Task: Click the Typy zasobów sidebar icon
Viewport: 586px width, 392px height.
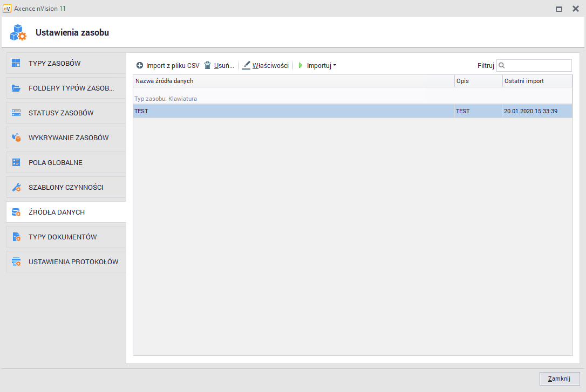Action: coord(16,63)
